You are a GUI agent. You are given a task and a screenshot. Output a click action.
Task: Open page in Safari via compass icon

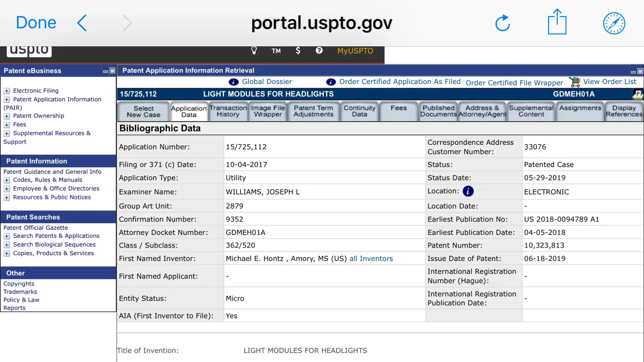click(614, 23)
